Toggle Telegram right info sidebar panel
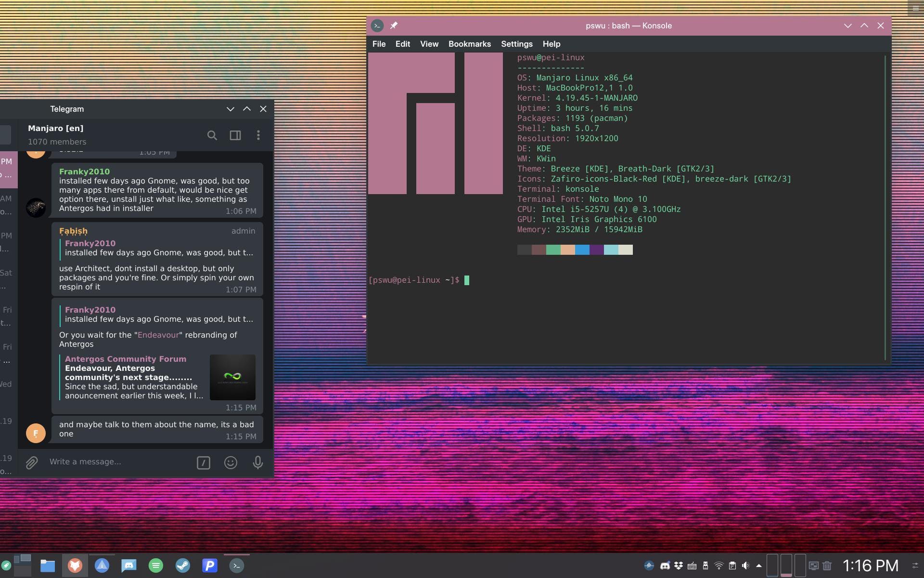 pos(235,135)
